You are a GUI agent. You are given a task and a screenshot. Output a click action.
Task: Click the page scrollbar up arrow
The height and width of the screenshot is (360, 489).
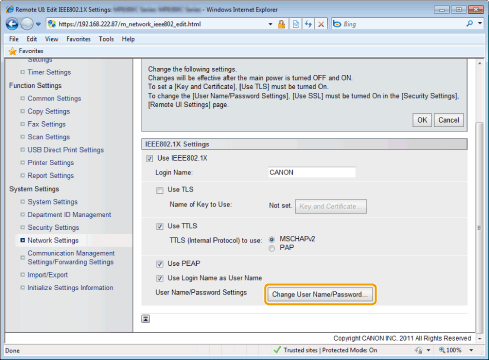point(479,63)
